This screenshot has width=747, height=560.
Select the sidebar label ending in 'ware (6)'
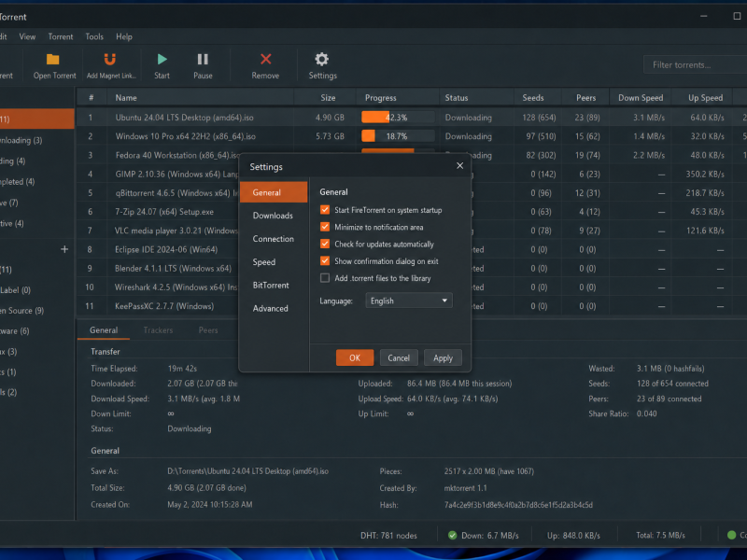pyautogui.click(x=15, y=331)
